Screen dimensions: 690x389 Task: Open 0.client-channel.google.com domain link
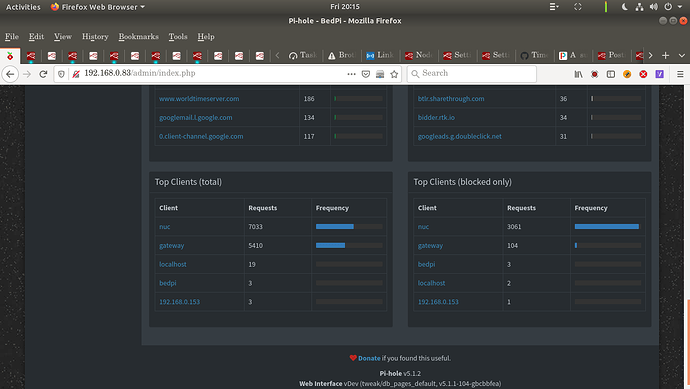(x=201, y=136)
